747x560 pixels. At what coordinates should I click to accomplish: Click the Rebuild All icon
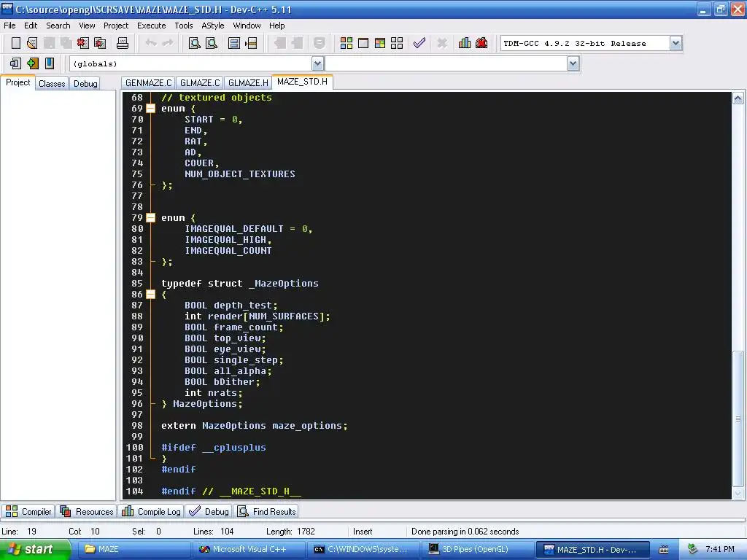click(x=397, y=43)
